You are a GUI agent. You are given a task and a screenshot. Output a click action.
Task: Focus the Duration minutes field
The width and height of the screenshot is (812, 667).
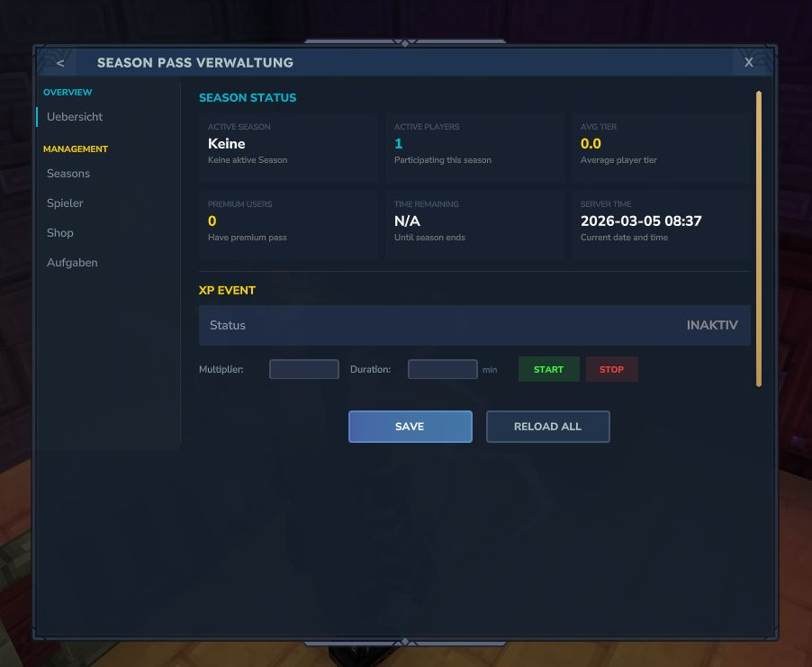point(442,369)
